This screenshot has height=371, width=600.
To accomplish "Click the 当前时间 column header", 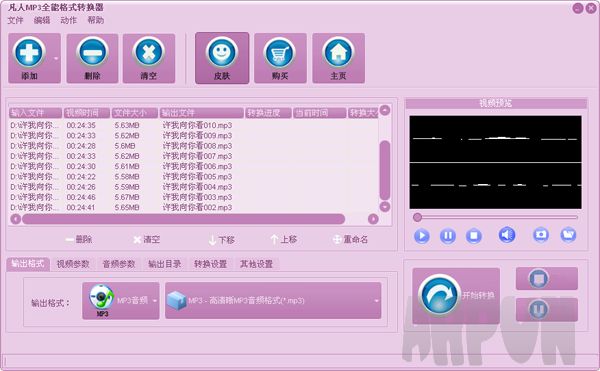I will point(320,113).
